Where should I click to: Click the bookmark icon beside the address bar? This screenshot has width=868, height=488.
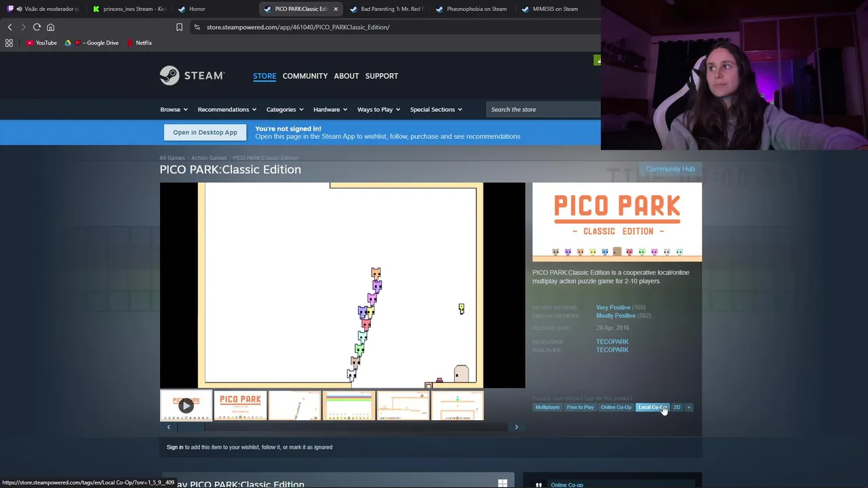pyautogui.click(x=179, y=27)
